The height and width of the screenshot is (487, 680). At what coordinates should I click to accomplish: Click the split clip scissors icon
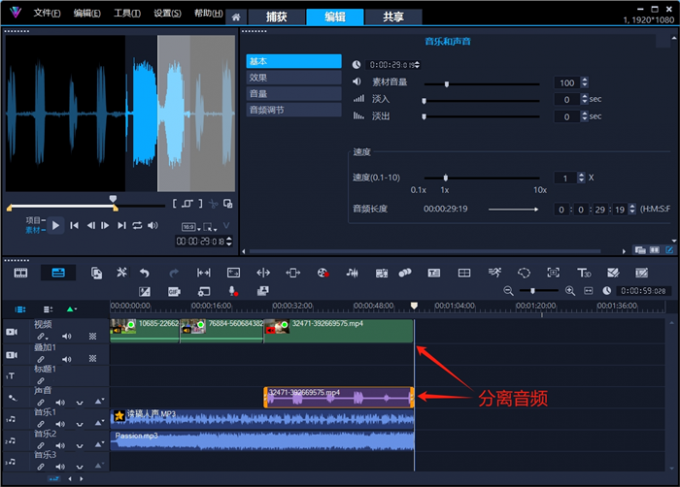[213, 204]
